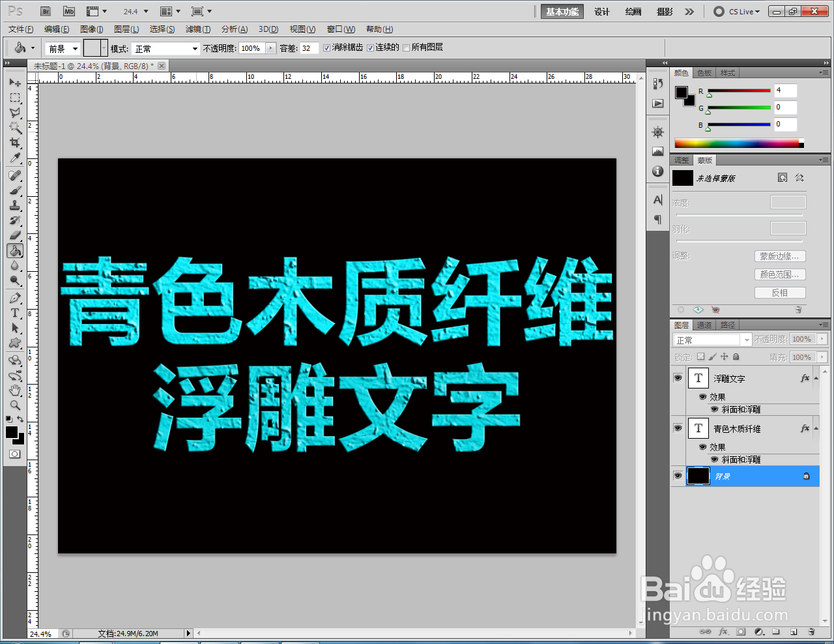
Task: Edit the 容差 tolerance input field
Action: (311, 47)
